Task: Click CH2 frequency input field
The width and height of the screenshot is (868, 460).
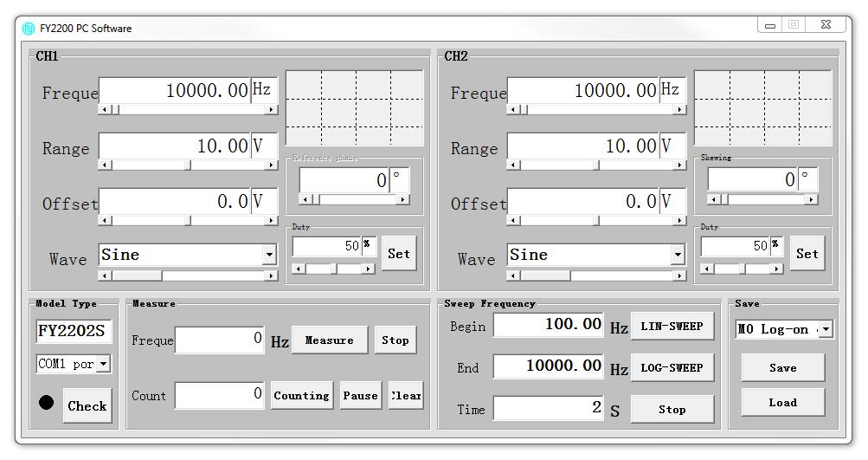Action: pos(583,91)
